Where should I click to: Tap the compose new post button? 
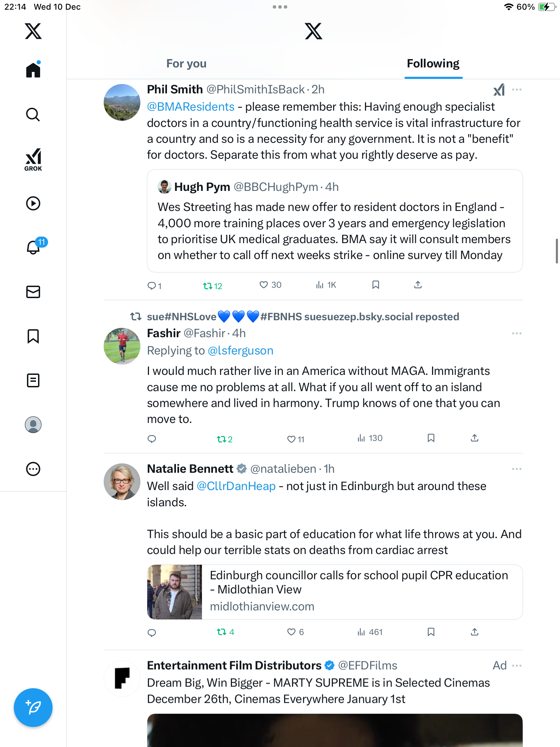coord(33,708)
